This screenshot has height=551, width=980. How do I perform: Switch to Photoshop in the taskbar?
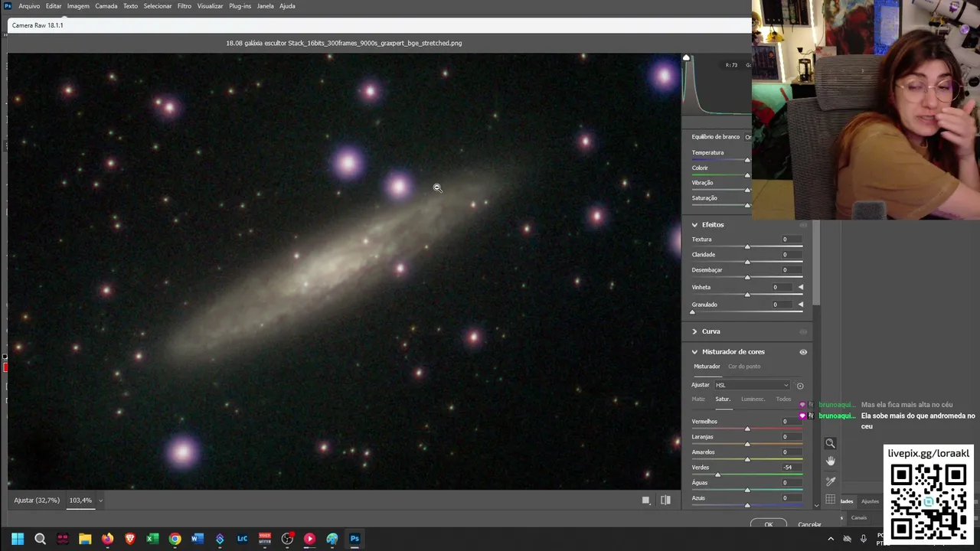(354, 539)
